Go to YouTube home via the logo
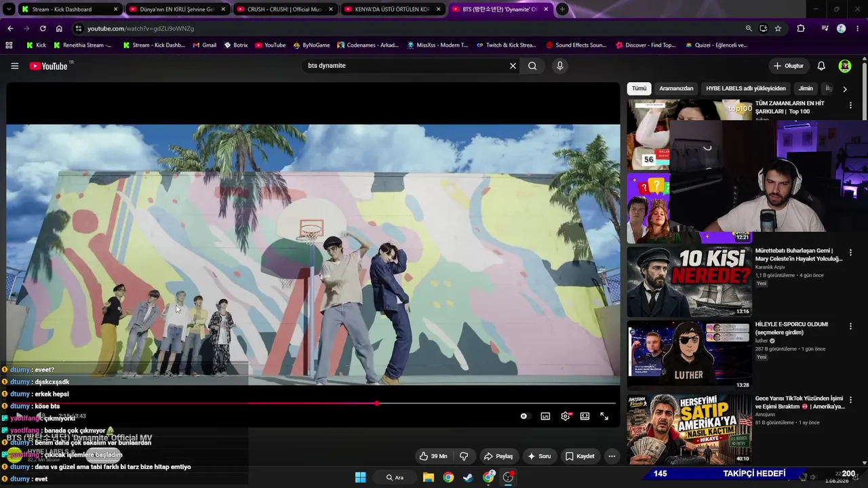 pos(50,66)
